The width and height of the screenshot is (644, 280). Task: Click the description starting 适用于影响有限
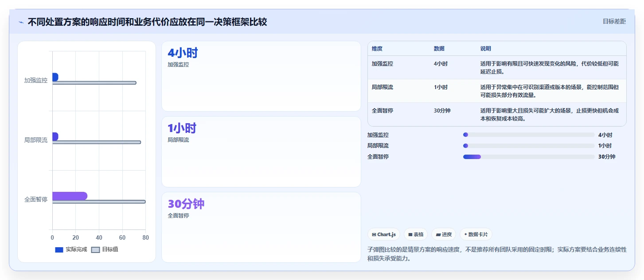[x=550, y=67]
